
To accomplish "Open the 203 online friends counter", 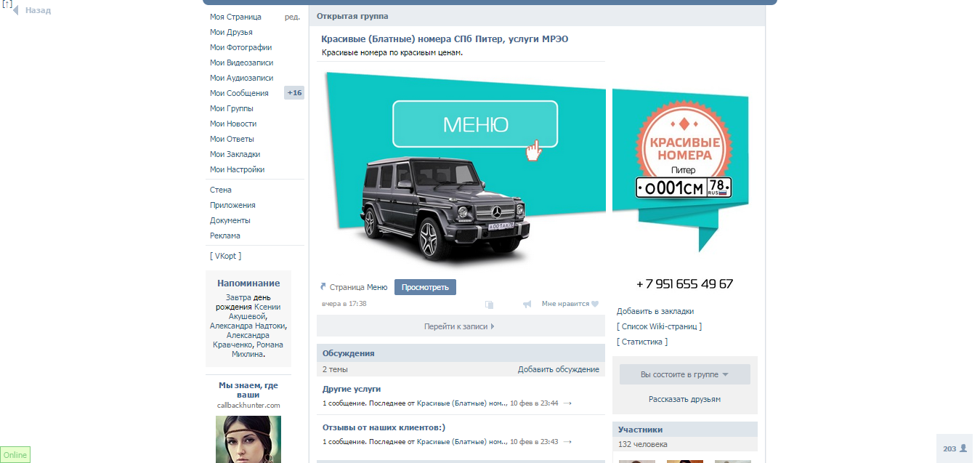I will 955,448.
